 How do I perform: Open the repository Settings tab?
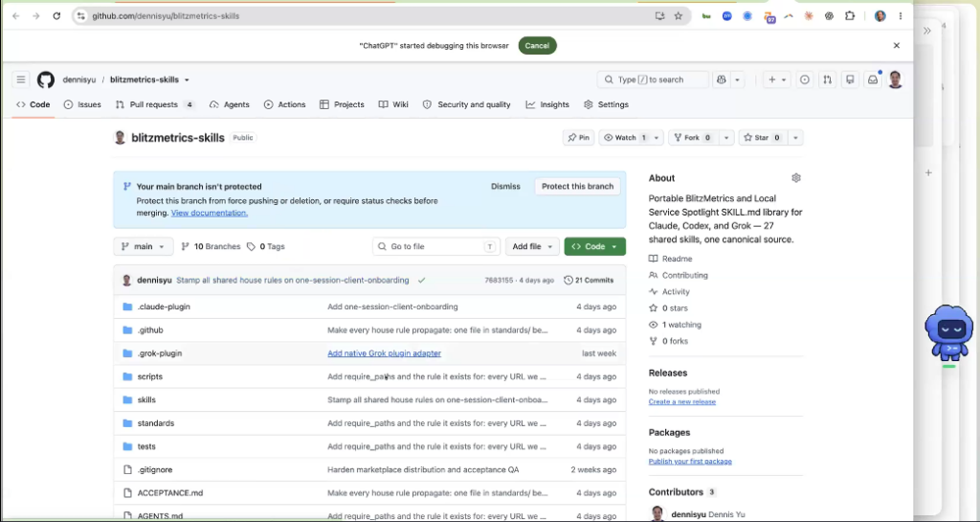click(606, 104)
